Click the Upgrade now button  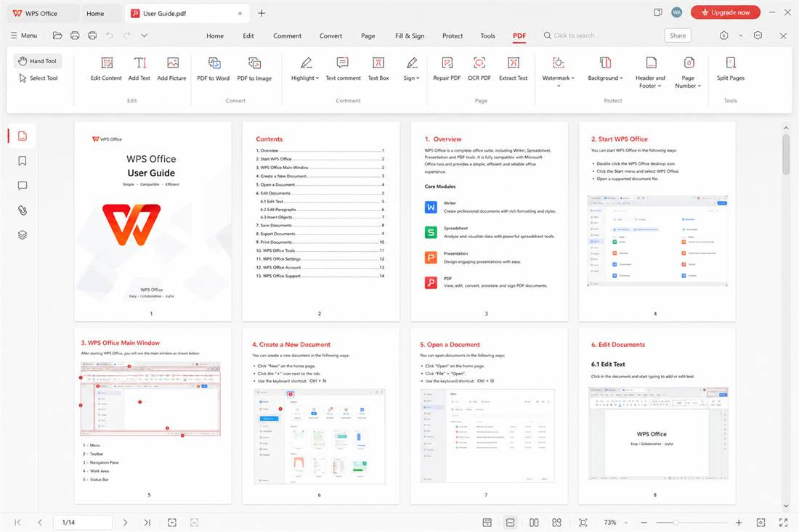[726, 12]
